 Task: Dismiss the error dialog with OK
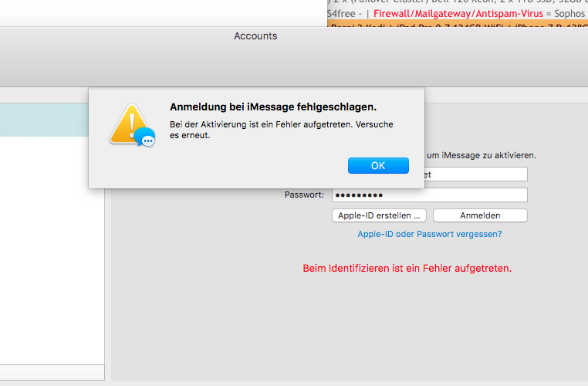378,165
